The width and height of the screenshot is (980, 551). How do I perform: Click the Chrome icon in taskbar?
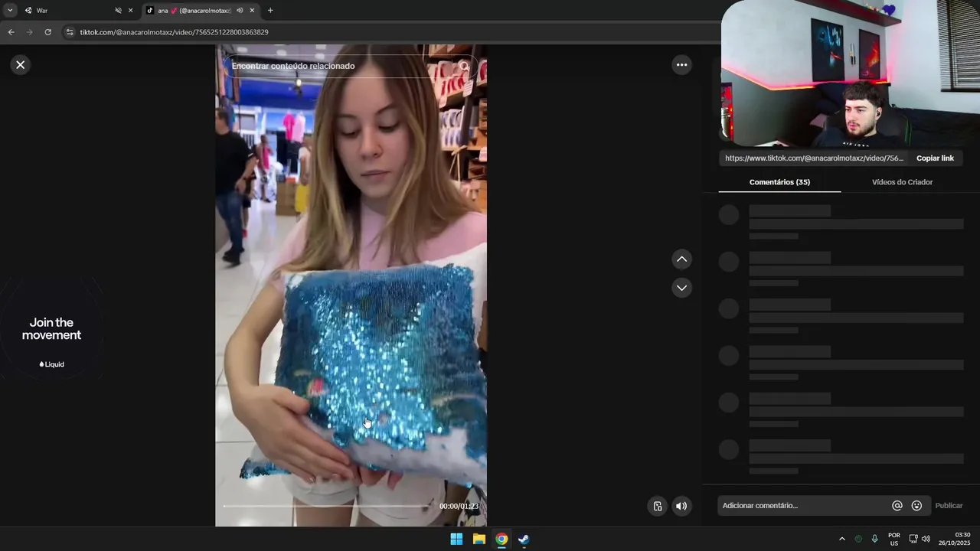coord(501,539)
